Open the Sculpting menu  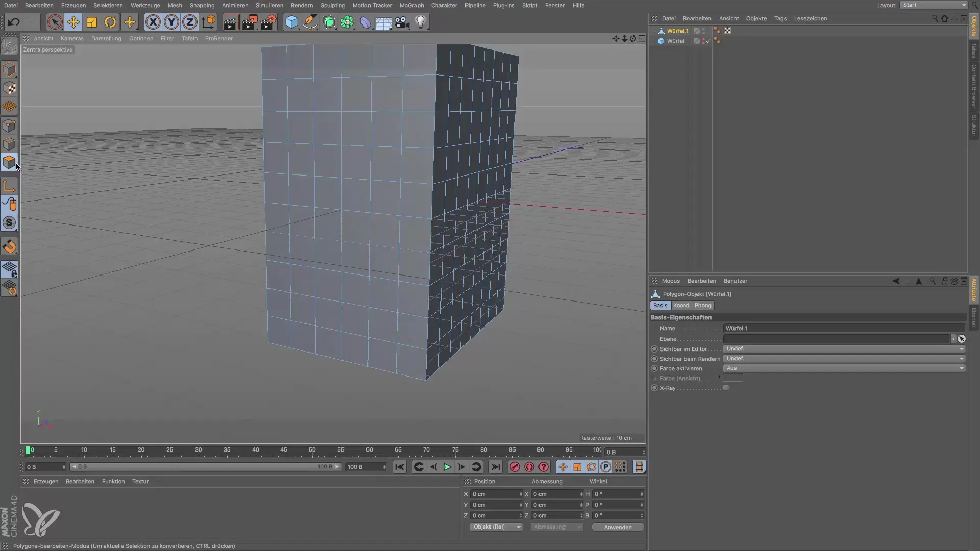tap(333, 5)
